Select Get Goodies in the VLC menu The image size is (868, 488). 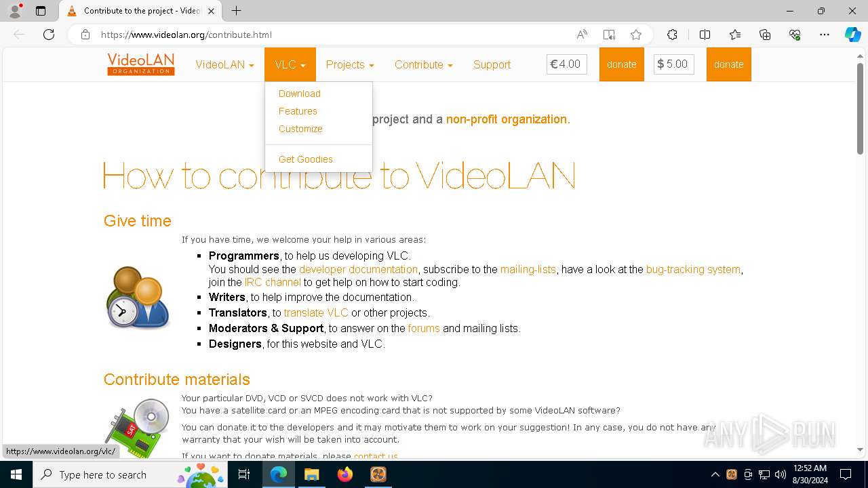[306, 159]
